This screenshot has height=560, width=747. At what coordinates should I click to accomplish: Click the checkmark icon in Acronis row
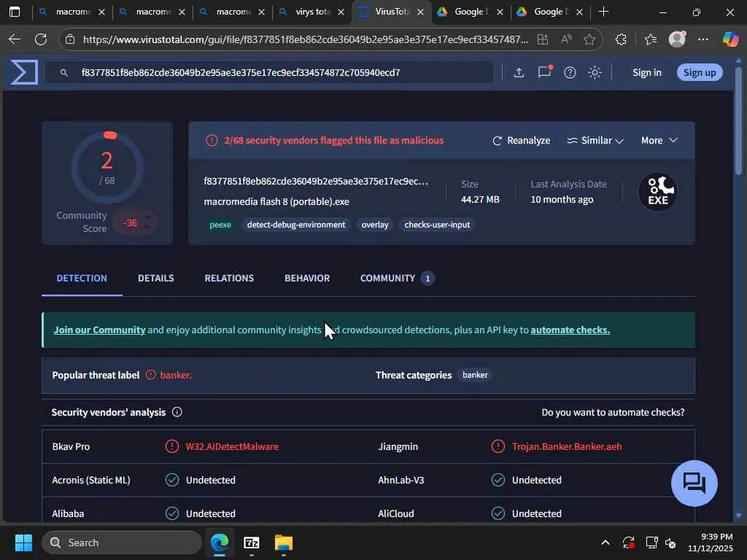tap(172, 480)
